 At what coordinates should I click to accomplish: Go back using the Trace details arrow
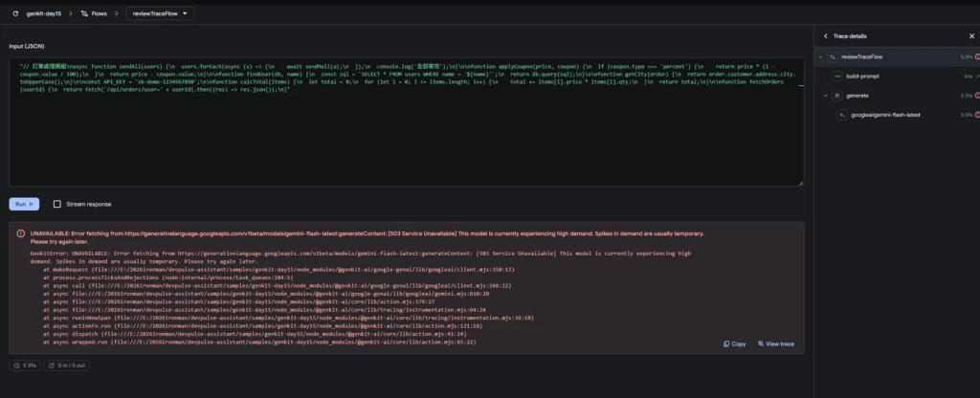[x=825, y=36]
